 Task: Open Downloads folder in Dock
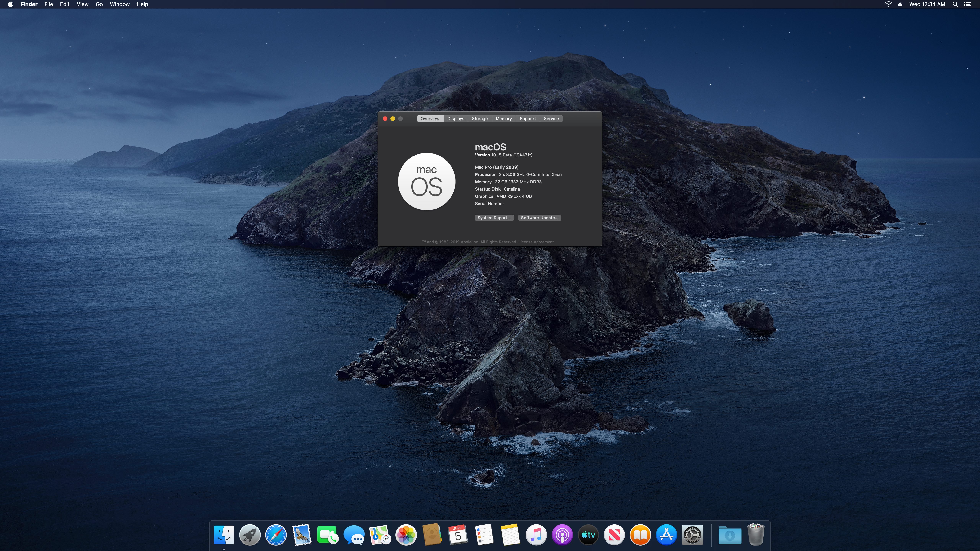[730, 535]
